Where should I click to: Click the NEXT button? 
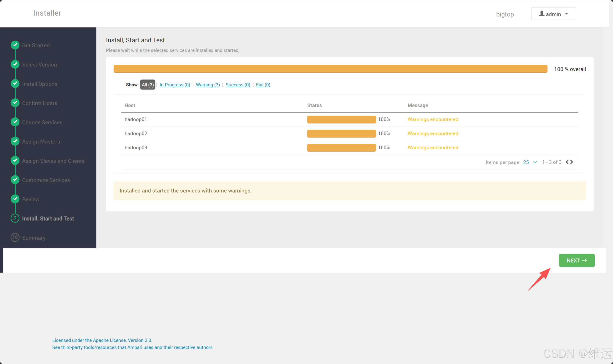pyautogui.click(x=576, y=260)
